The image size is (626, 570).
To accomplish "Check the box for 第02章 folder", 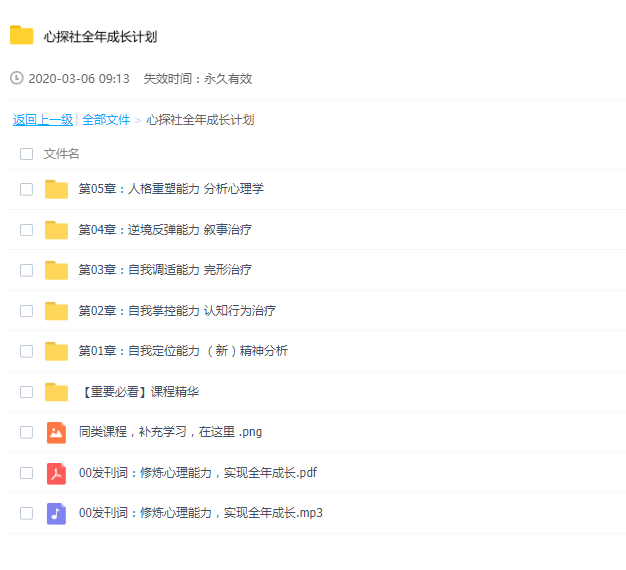I will [26, 311].
